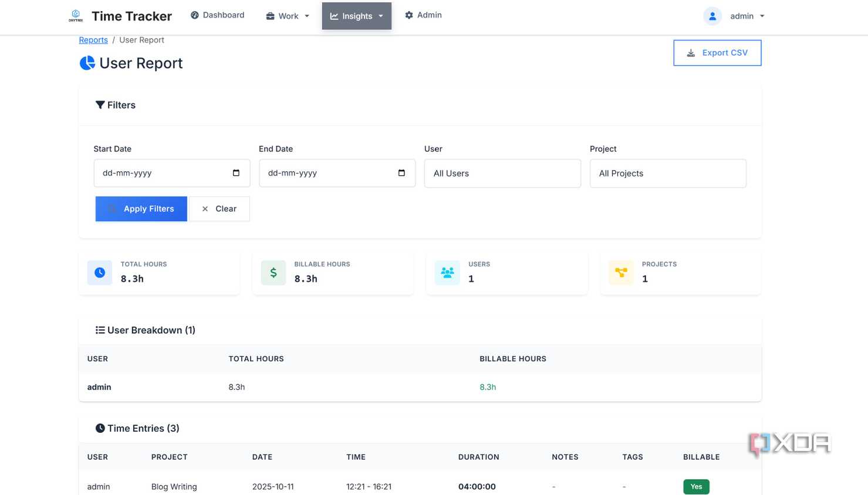The image size is (868, 495).
Task: Click the list icon beside User Breakdown
Action: (x=100, y=330)
